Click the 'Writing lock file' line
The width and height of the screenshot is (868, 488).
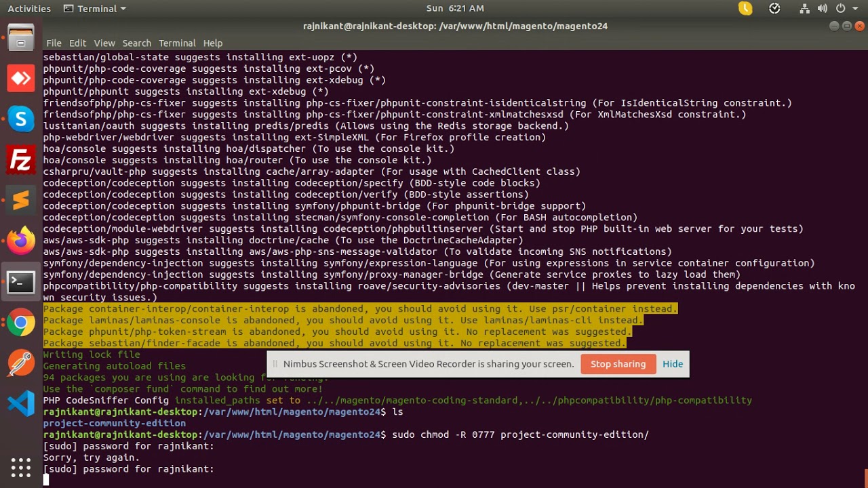tap(92, 354)
